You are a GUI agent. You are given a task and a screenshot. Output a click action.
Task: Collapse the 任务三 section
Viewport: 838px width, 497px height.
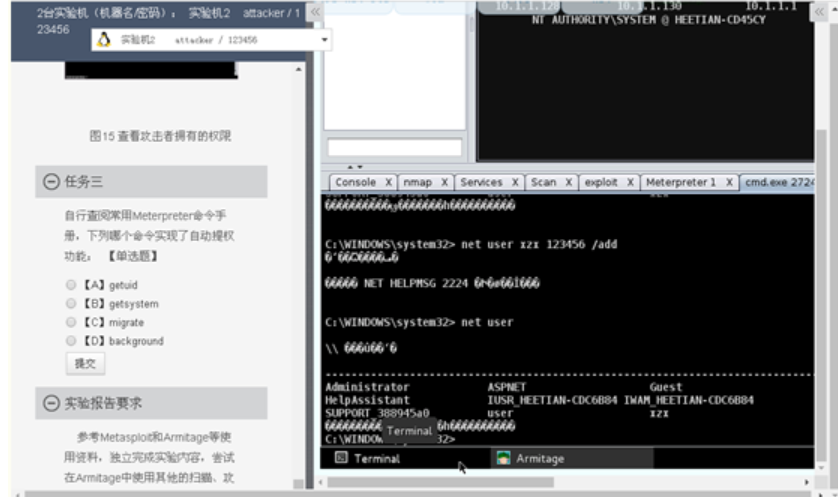point(51,182)
